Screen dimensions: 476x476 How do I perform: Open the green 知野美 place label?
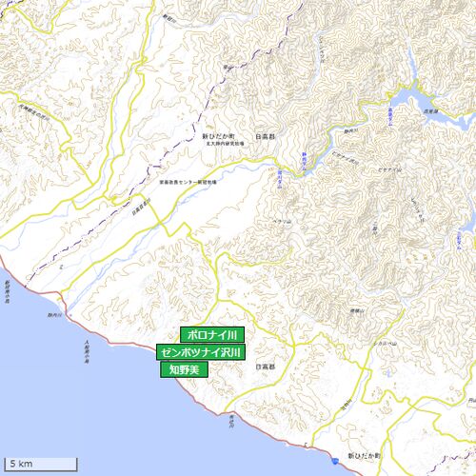[x=185, y=369]
